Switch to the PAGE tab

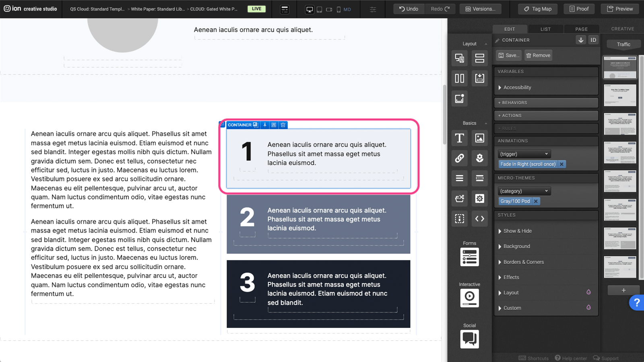point(581,29)
